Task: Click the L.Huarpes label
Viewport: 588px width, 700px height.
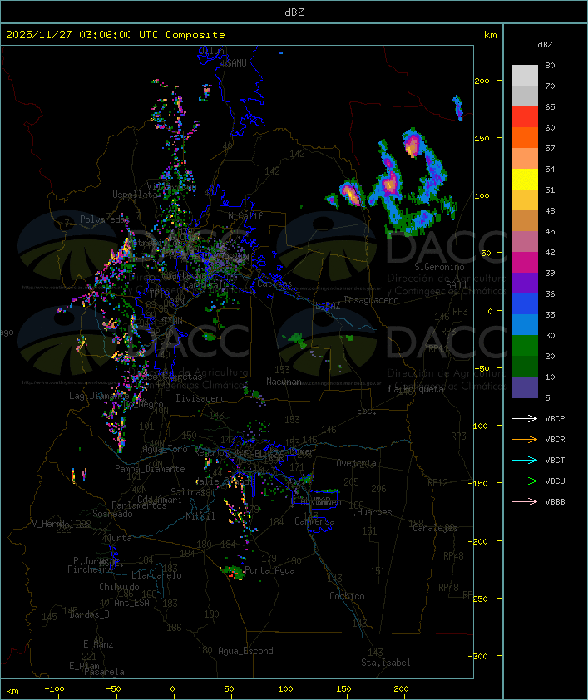Action: coord(369,512)
